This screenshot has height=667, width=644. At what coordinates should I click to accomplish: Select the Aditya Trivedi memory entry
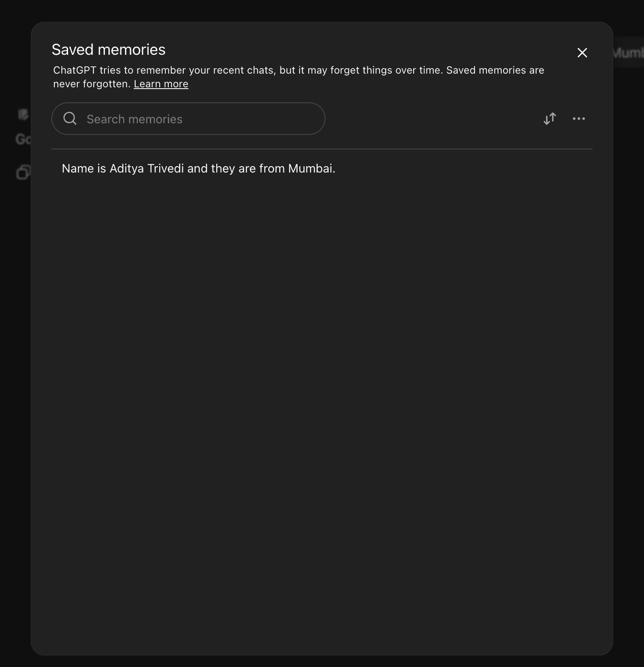point(198,169)
